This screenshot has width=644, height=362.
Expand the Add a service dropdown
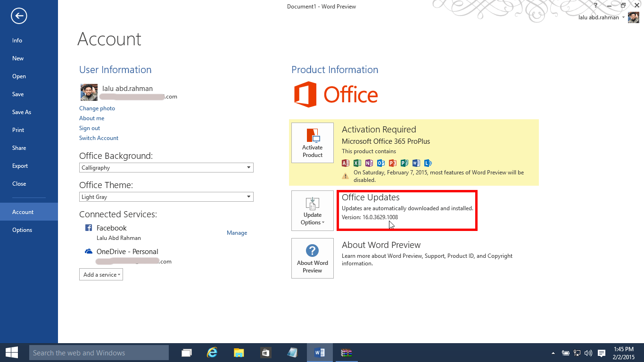[101, 274]
